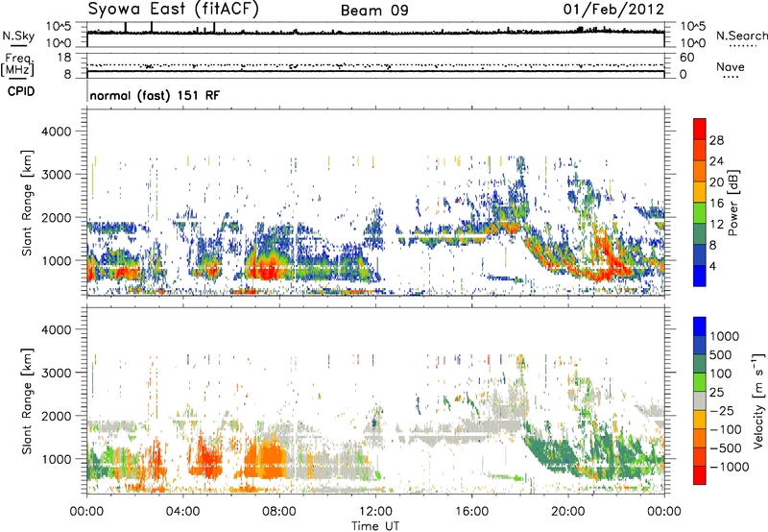Click the '-1000' velocity colorbar tick
768x532 pixels.
729,467
